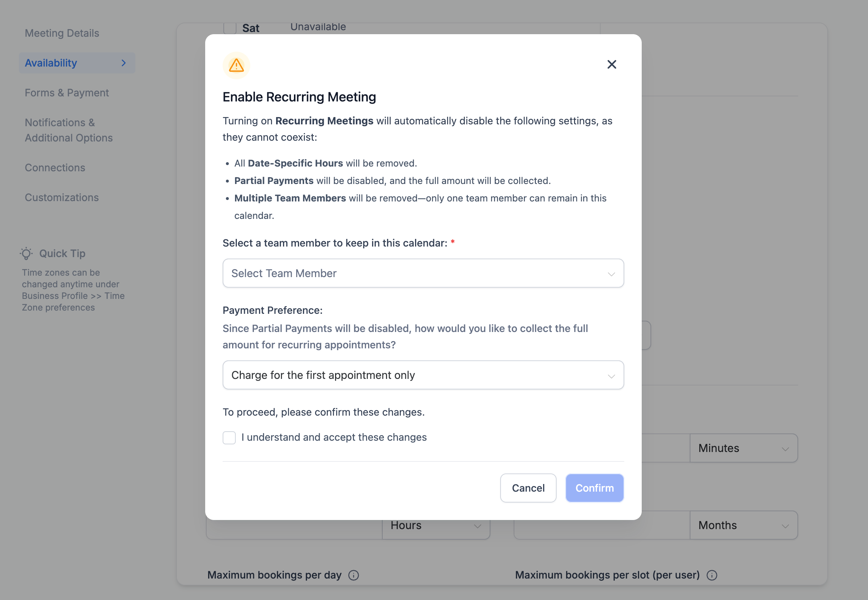Click info icon beside Maximum bookings per day
The height and width of the screenshot is (600, 868).
[x=353, y=575]
